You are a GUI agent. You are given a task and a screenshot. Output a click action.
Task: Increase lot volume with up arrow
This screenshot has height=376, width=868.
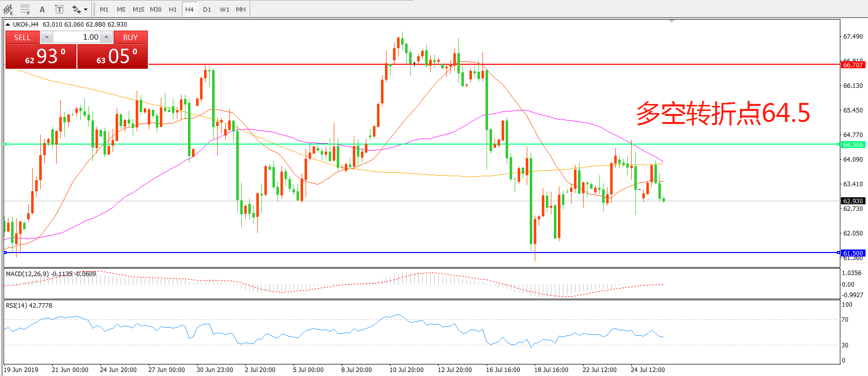(x=106, y=37)
